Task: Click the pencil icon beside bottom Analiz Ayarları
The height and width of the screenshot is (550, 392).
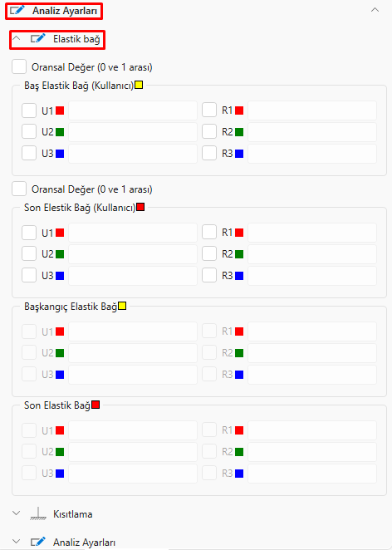Action: pos(38,543)
